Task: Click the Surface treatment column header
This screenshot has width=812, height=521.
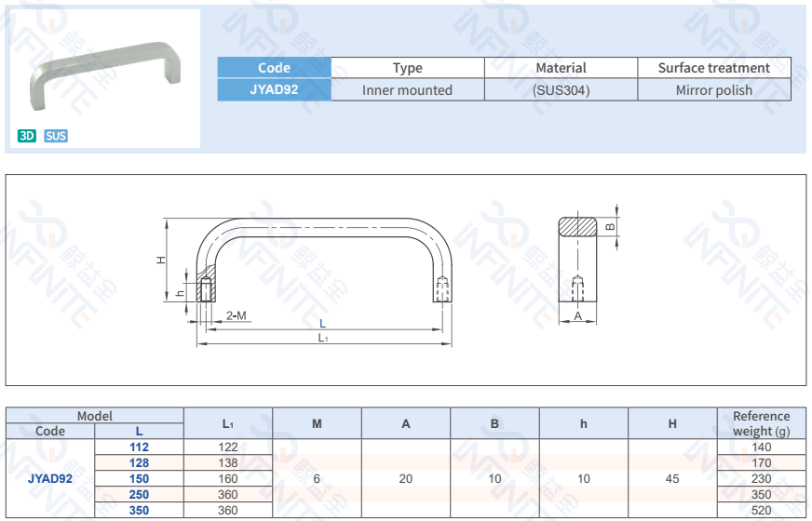Action: tap(714, 68)
